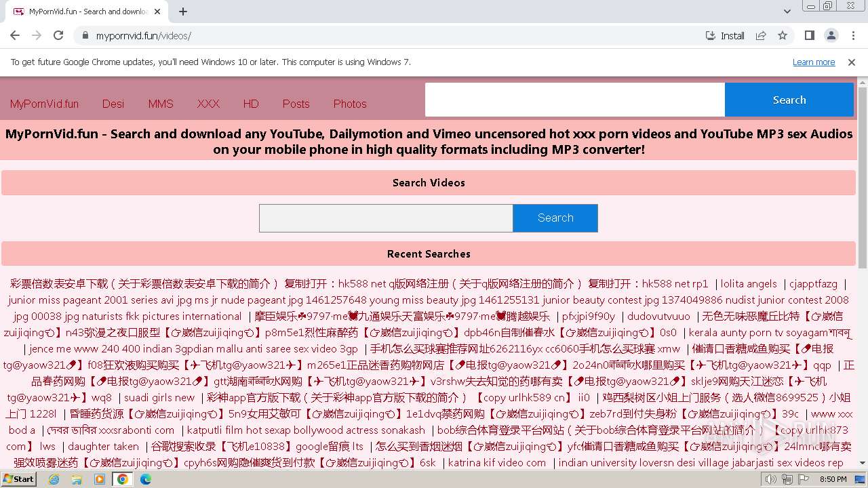Open the Chrome three-dot menu
The height and width of the screenshot is (488, 868).
click(x=852, y=35)
